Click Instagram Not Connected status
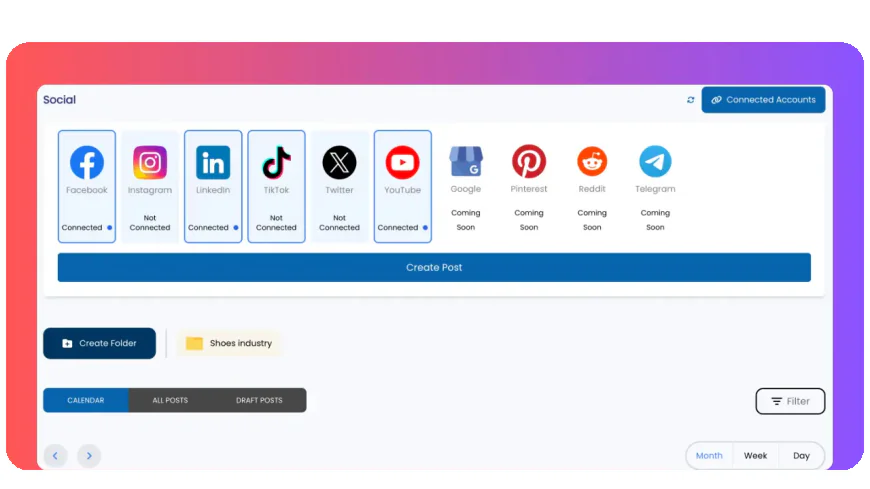This screenshot has width=870, height=489. (x=150, y=223)
